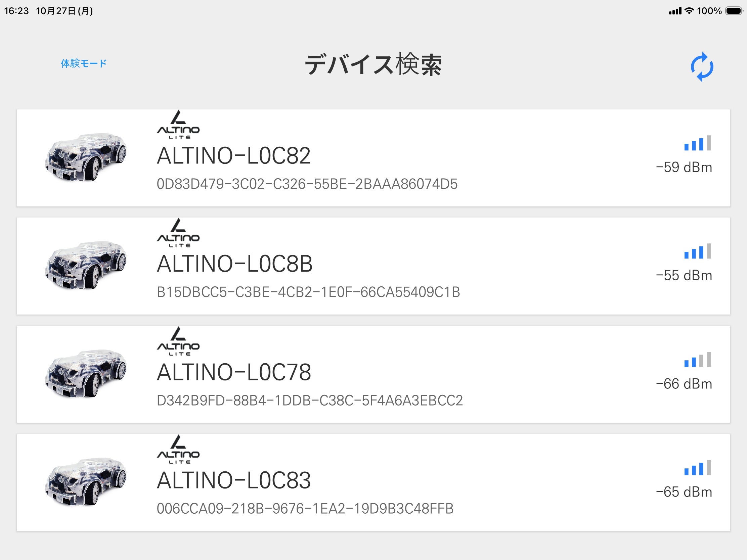Click signal bars icon above -59 dBm

(x=697, y=143)
